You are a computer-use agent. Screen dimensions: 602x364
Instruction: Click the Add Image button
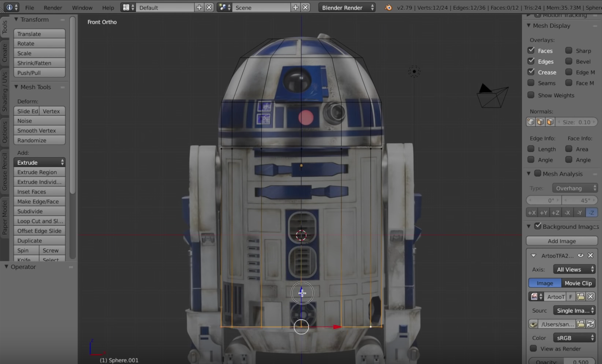pyautogui.click(x=562, y=241)
